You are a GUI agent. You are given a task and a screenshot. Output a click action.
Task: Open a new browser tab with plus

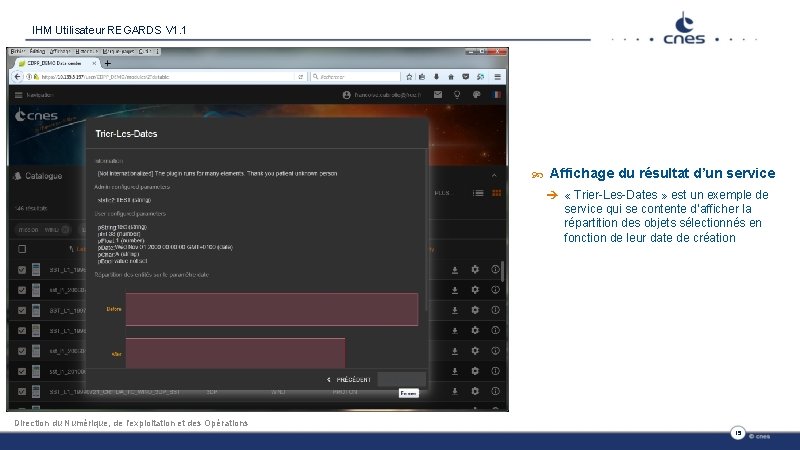pyautogui.click(x=108, y=63)
